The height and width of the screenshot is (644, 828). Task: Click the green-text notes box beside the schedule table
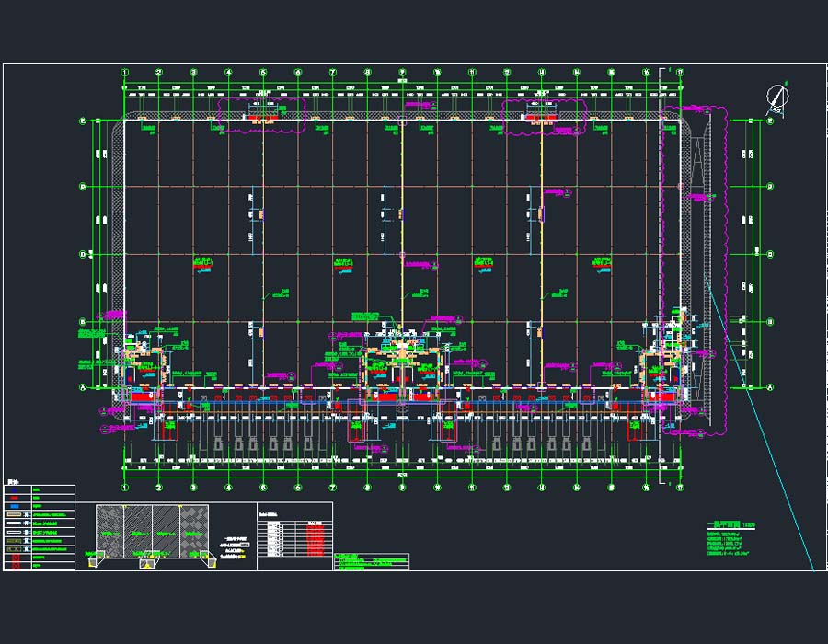[372, 561]
